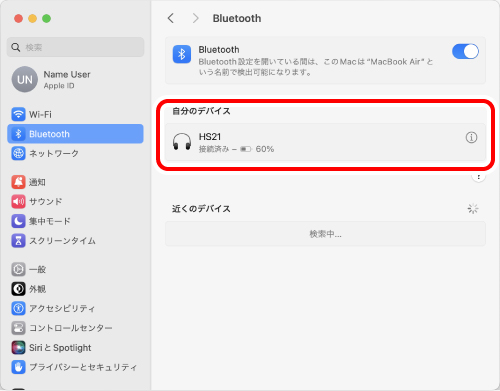Select the ネットワーク globe icon
500x391 pixels.
18,153
